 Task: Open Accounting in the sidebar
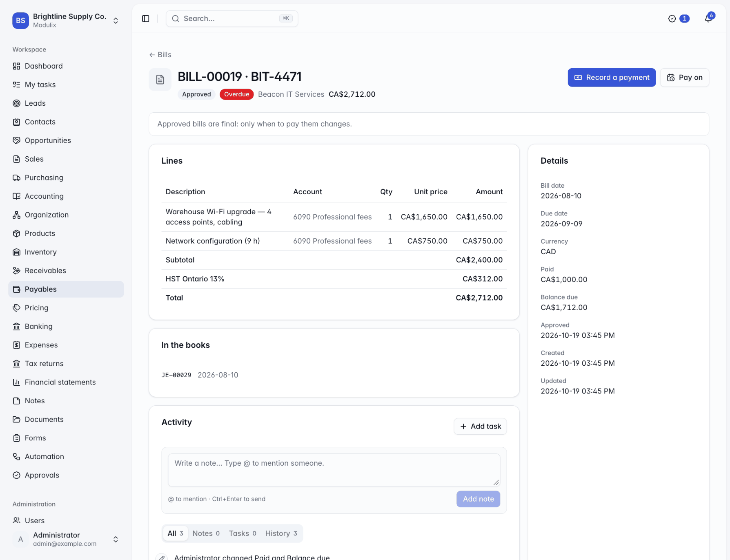click(x=66, y=196)
